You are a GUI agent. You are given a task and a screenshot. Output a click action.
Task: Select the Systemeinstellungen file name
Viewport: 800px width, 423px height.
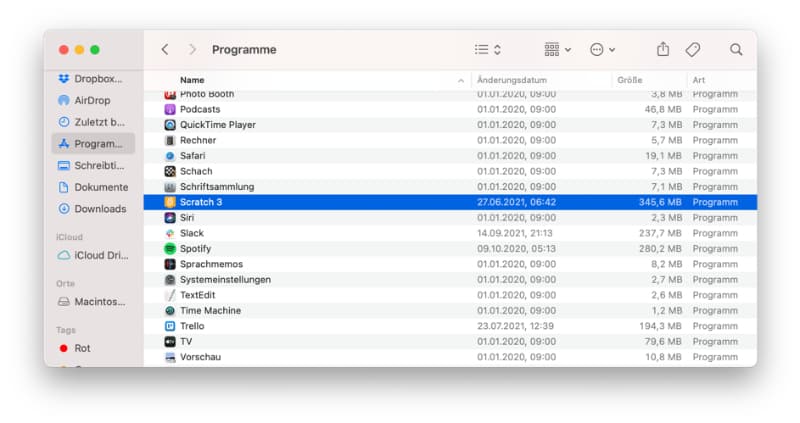[x=226, y=280]
